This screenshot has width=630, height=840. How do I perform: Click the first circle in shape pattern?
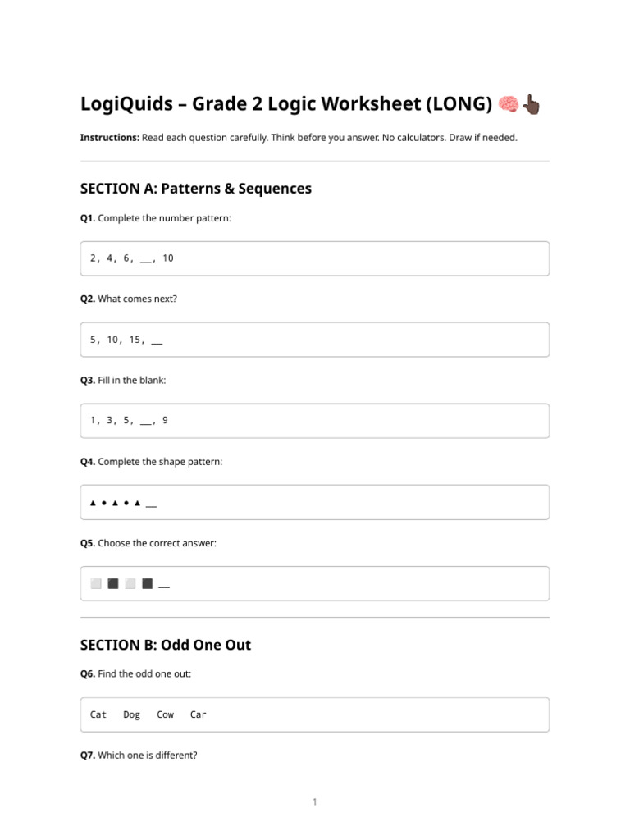[x=104, y=503]
